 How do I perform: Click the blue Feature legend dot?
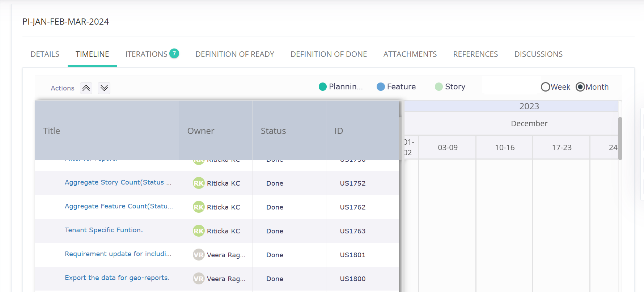tap(381, 87)
